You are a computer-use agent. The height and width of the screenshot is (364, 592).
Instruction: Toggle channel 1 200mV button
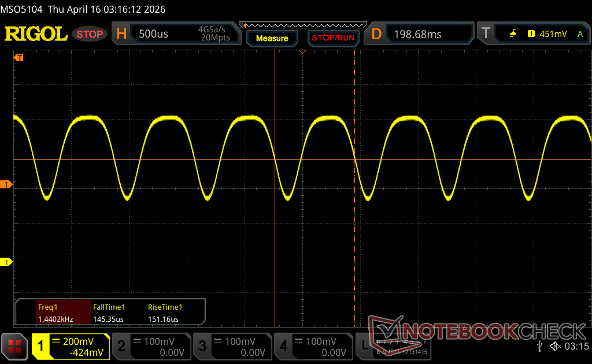[x=71, y=347]
